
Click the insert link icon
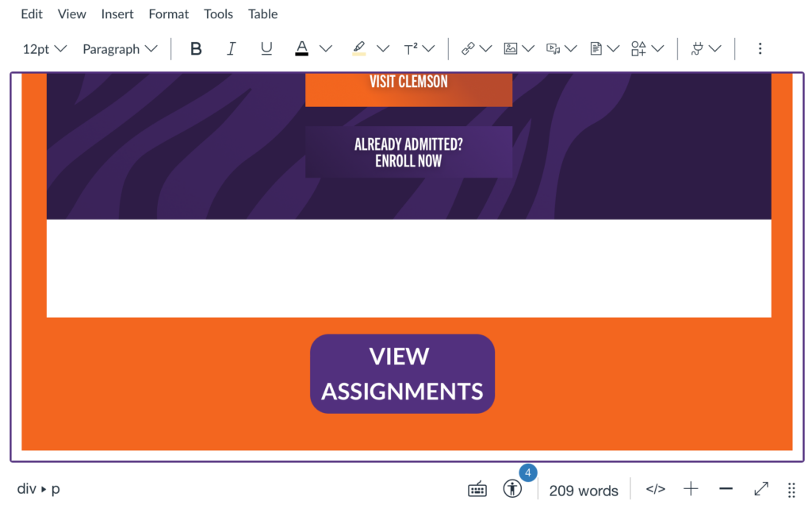[468, 48]
